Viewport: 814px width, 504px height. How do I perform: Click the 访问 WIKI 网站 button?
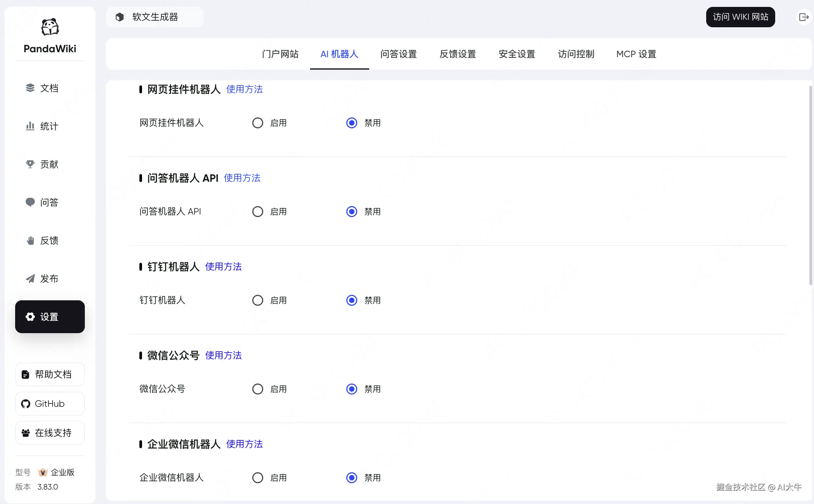point(740,17)
